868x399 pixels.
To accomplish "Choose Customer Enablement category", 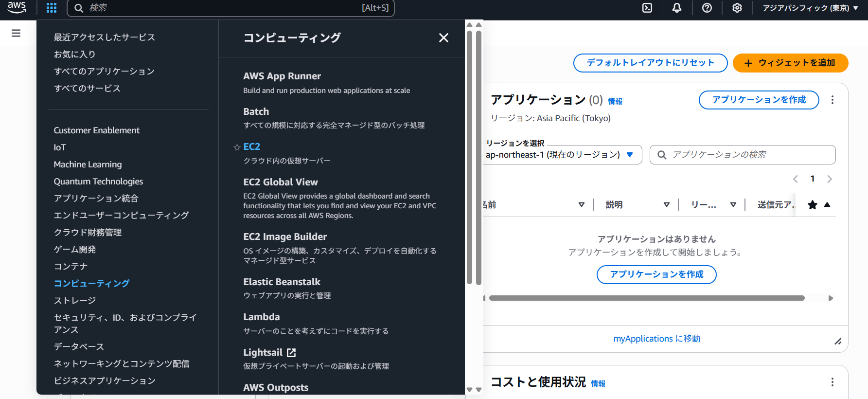I will click(96, 130).
